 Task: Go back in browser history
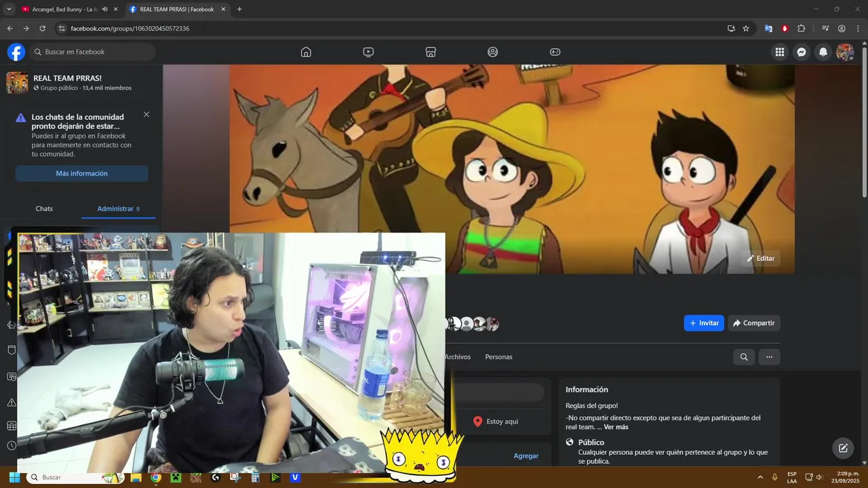pos(9,28)
